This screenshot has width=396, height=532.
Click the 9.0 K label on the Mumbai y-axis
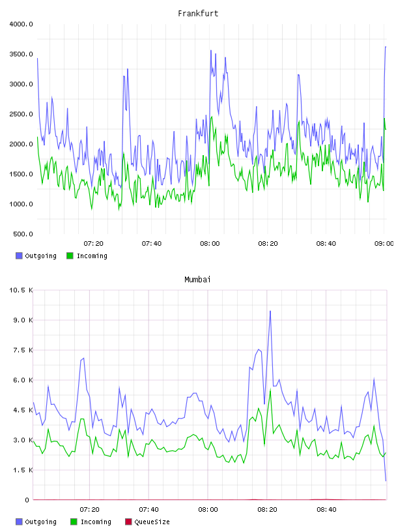(23, 320)
